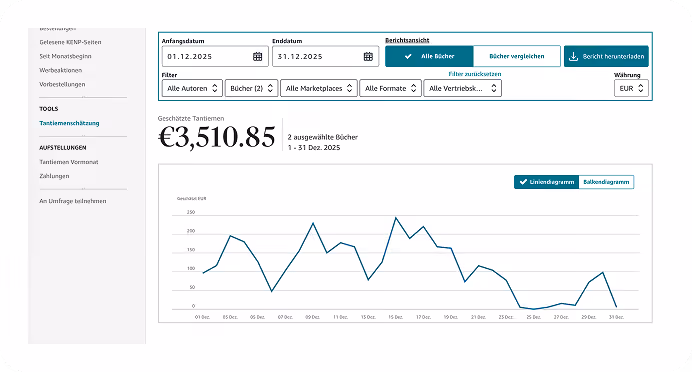Click the '01 Dez.' x-axis label
The image size is (692, 372).
coord(203,317)
